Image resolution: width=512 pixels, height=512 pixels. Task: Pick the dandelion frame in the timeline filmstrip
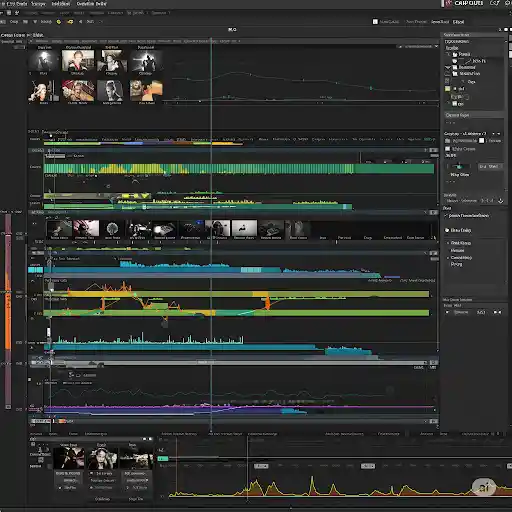click(112, 228)
